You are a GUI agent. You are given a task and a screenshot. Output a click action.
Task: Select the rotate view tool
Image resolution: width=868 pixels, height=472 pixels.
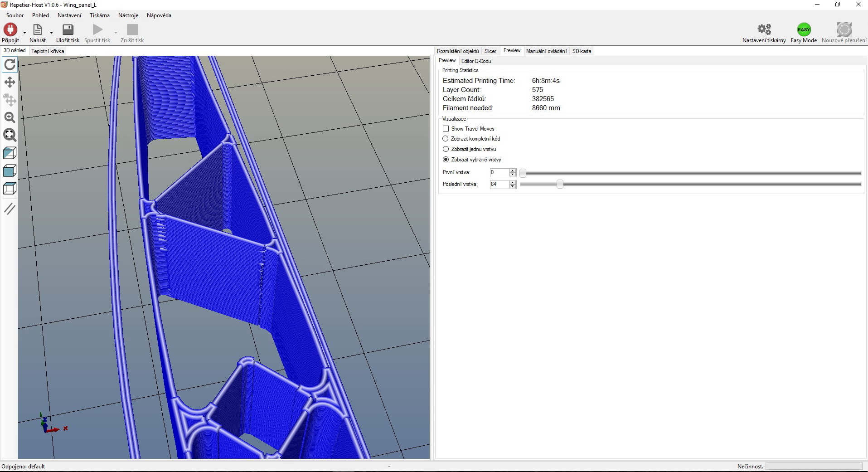tap(10, 65)
